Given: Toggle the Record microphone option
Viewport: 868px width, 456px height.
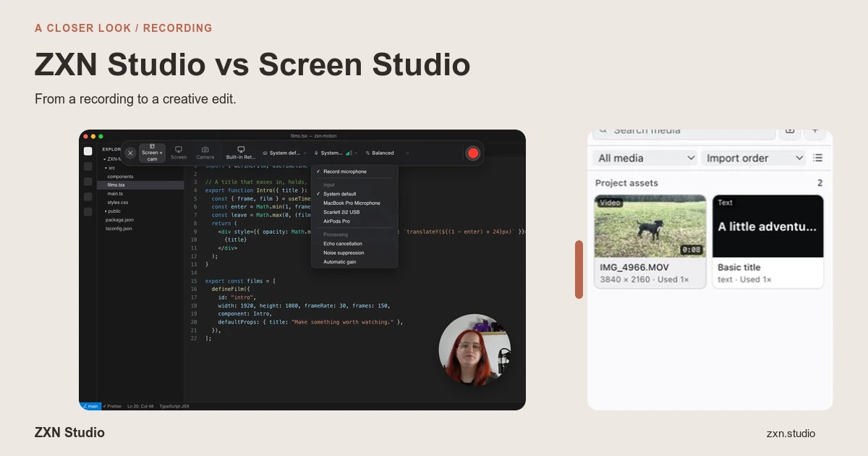Looking at the screenshot, I should pos(354,172).
